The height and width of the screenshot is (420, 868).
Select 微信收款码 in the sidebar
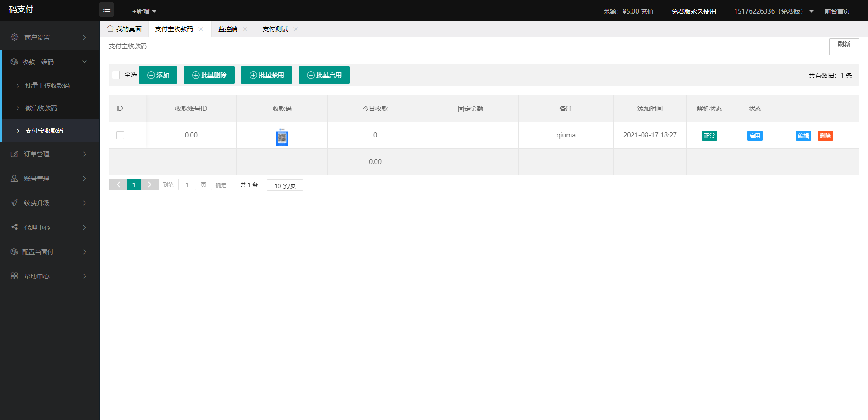(x=41, y=108)
